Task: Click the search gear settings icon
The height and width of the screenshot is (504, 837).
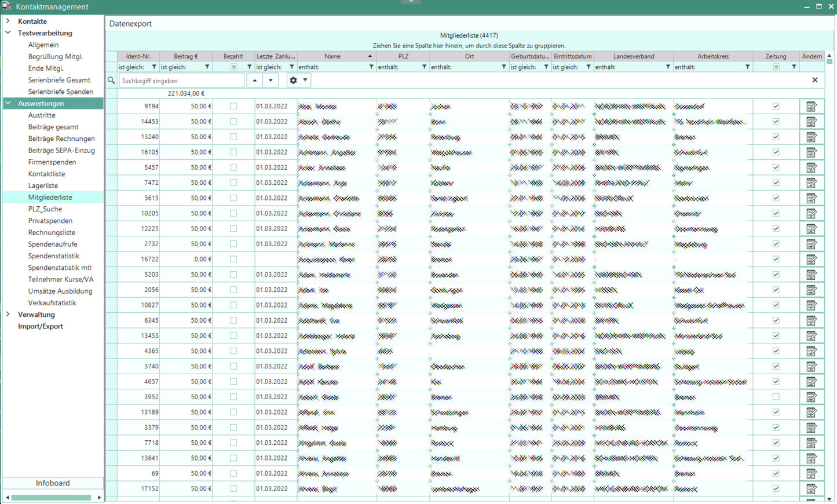Action: coord(294,81)
